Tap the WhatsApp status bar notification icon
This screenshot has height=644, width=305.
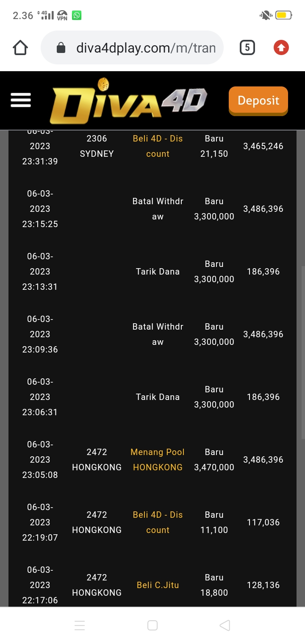77,16
